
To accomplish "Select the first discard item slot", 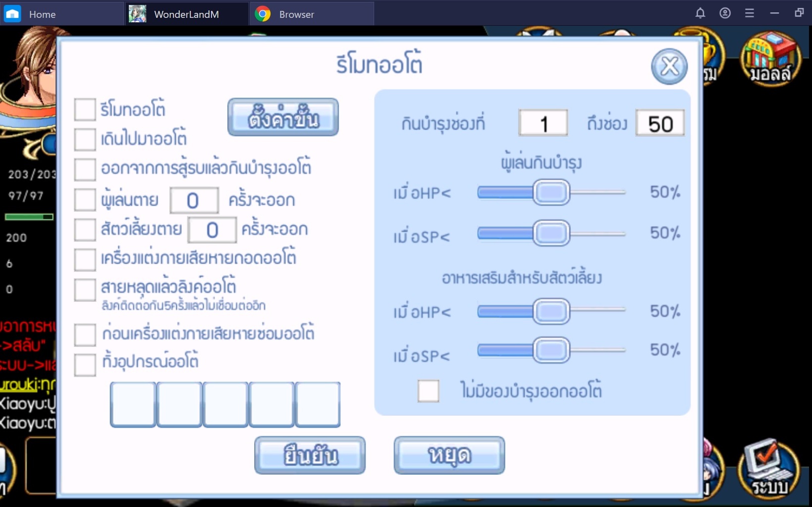I will tap(133, 404).
